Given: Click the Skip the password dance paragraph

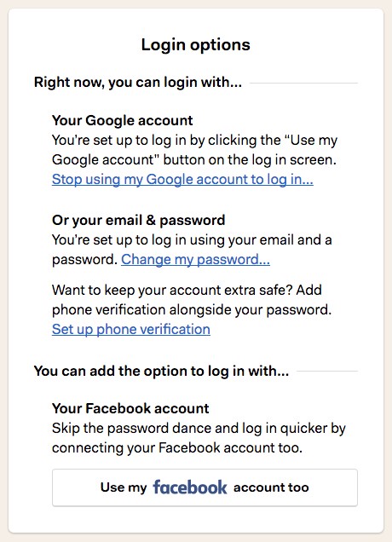Looking at the screenshot, I should coord(199,438).
